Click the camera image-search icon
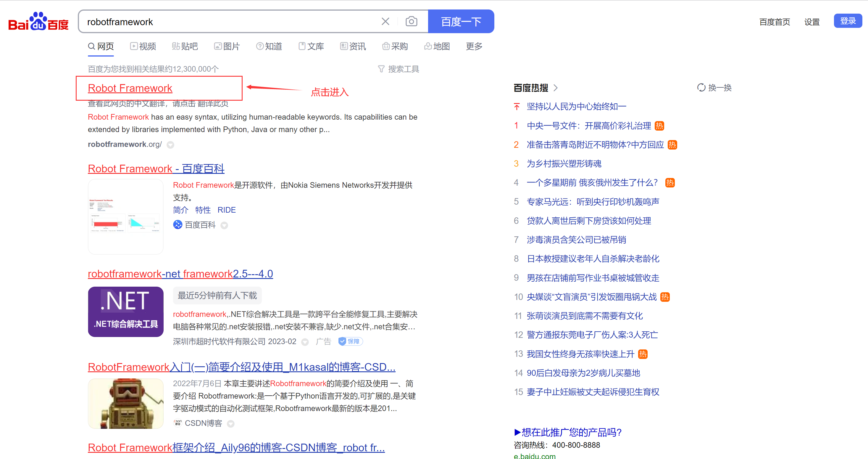 point(411,22)
